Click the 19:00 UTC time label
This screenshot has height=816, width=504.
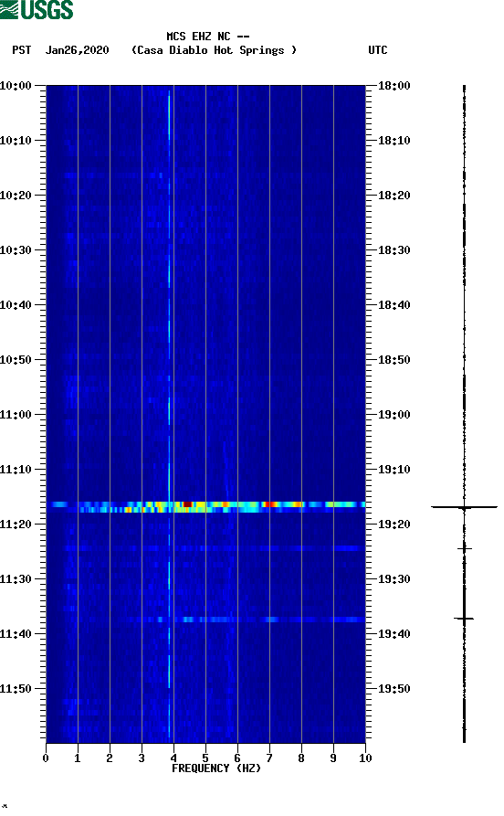(x=394, y=415)
